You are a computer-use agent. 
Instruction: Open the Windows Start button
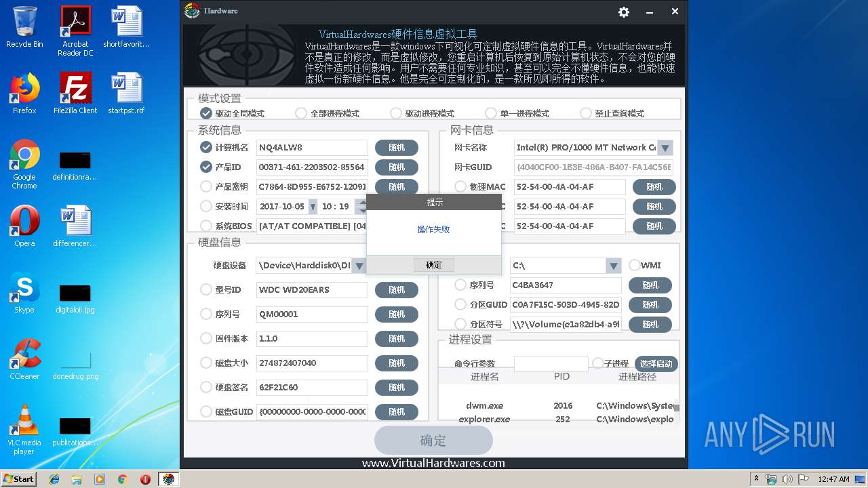click(x=19, y=479)
